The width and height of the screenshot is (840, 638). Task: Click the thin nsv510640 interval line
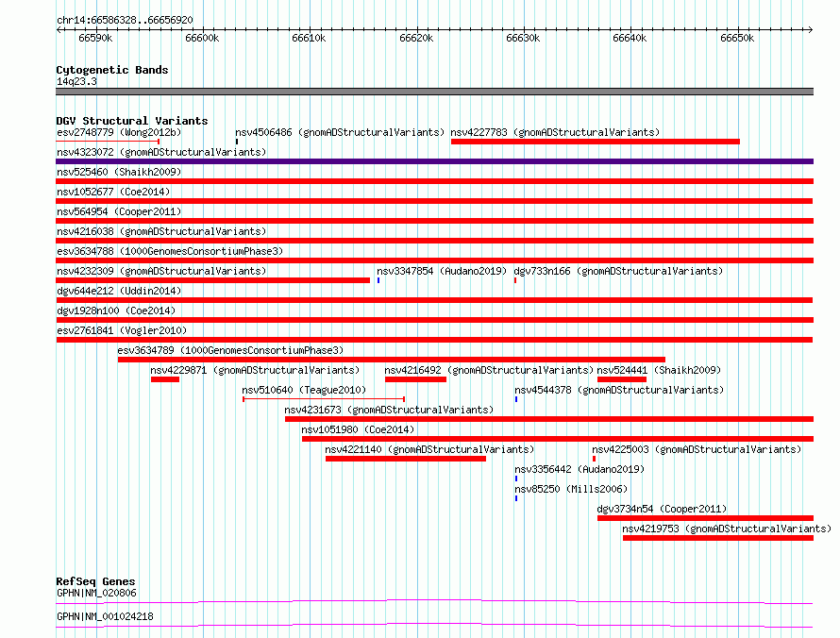(x=324, y=399)
